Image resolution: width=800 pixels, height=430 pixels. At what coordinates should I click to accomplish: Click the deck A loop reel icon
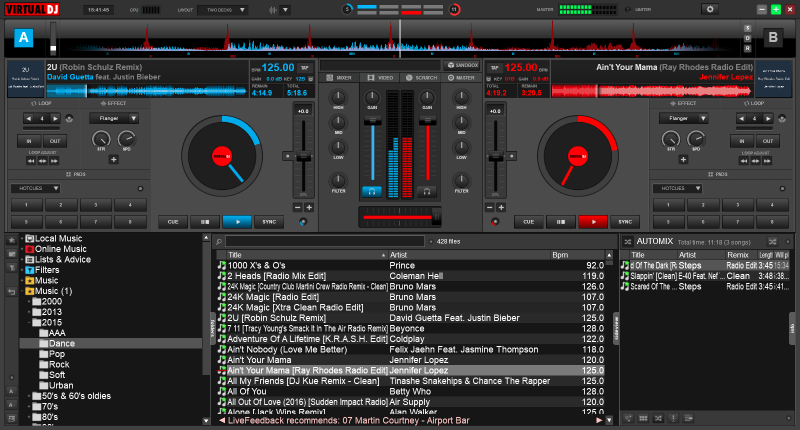[x=69, y=118]
